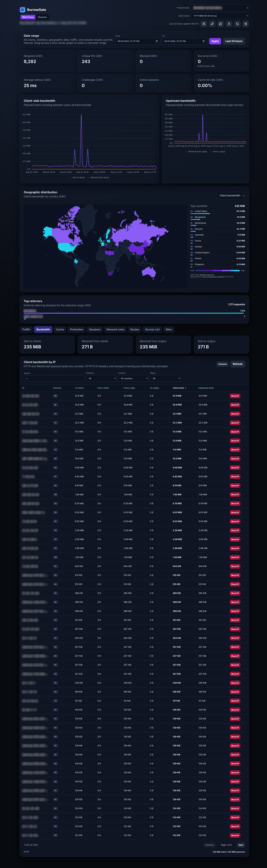Image resolution: width=267 pixels, height=868 pixels.
Task: Open the Routes tab
Action: click(135, 330)
